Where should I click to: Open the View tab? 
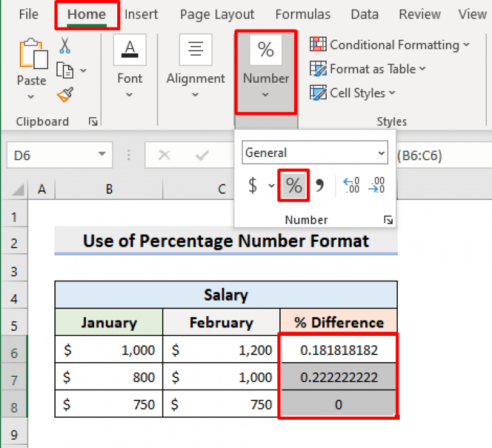click(x=473, y=15)
